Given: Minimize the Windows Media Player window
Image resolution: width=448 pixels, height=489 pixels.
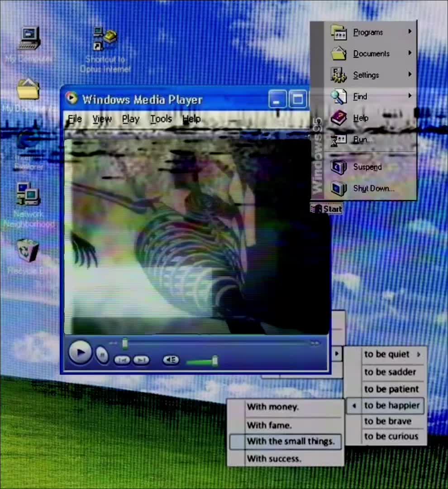Looking at the screenshot, I should pos(277,100).
